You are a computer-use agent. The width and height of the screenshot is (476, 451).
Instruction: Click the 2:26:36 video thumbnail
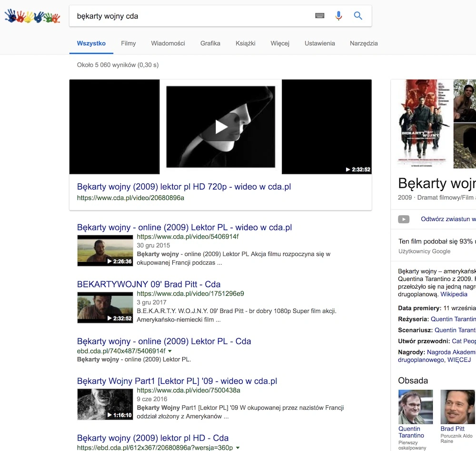(105, 251)
